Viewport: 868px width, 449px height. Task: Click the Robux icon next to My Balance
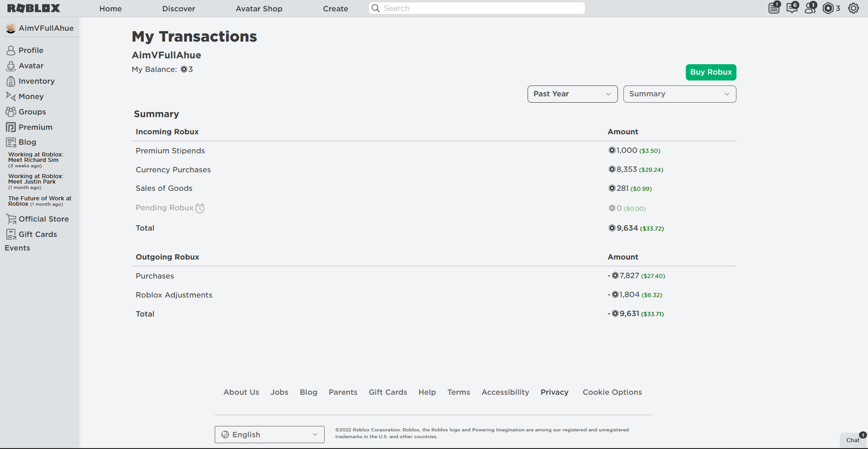pyautogui.click(x=184, y=69)
